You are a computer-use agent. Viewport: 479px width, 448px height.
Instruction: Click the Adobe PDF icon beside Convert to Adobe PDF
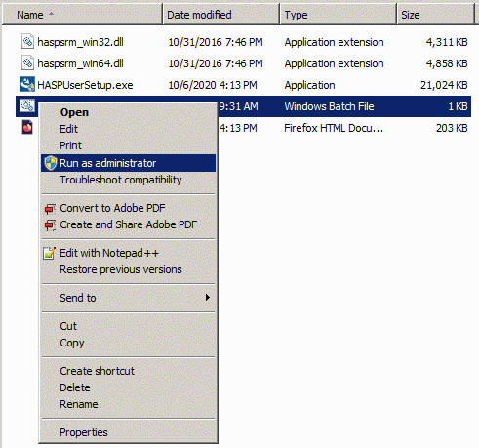(x=50, y=208)
